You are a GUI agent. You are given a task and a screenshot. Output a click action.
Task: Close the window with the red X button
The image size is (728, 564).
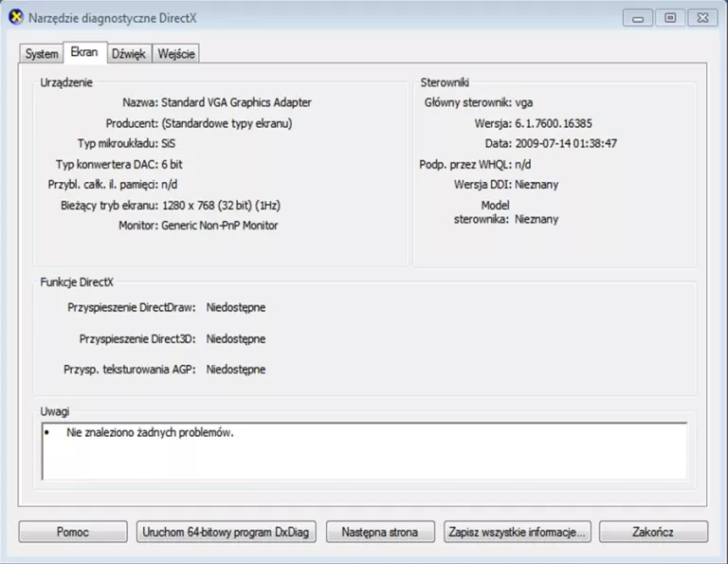point(701,18)
